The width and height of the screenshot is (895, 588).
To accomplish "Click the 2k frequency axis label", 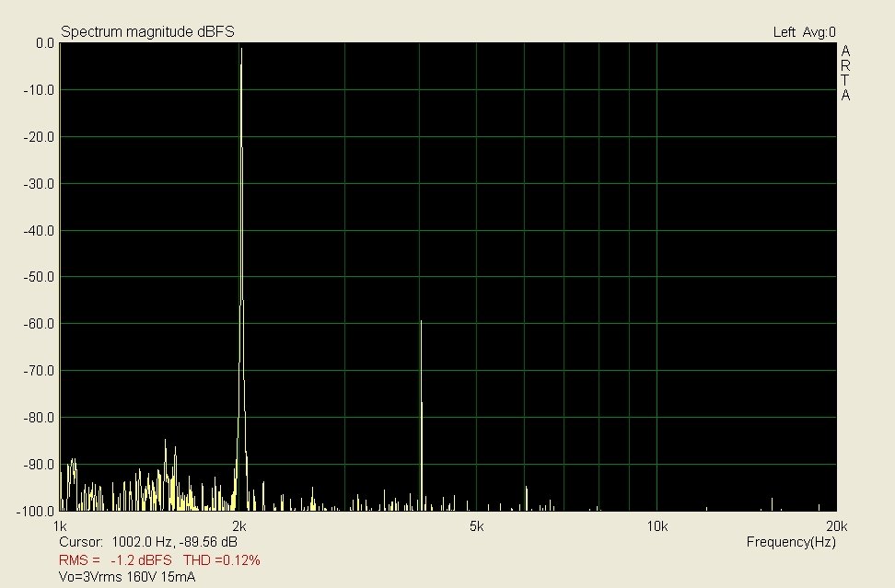I will pyautogui.click(x=239, y=526).
